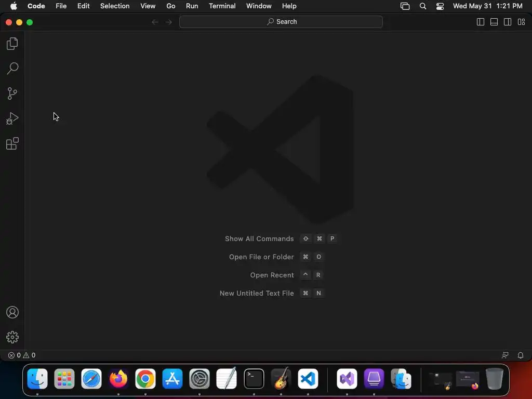This screenshot has width=532, height=399.
Task: Open Finder from the Dock
Action: point(37,379)
